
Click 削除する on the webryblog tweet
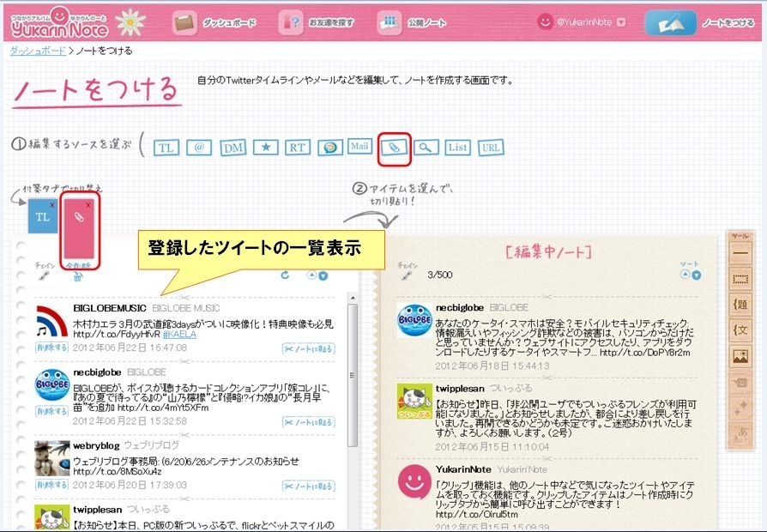[51, 485]
